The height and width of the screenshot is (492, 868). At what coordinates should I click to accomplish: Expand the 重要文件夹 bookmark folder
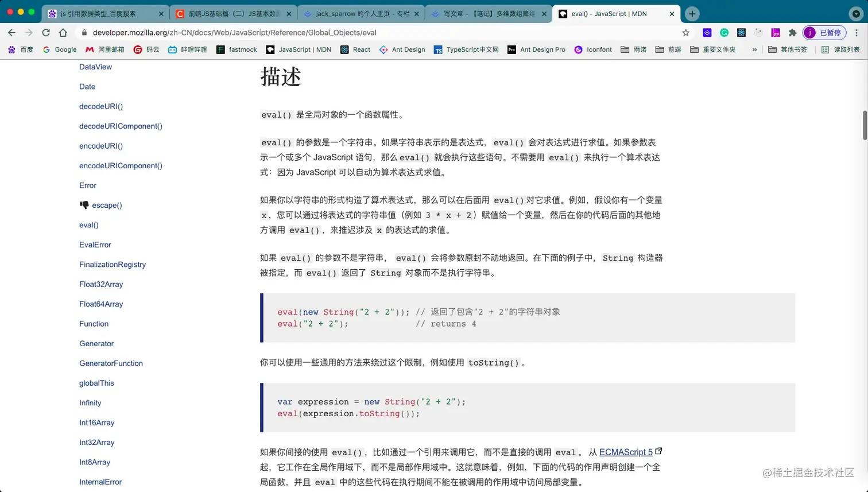pyautogui.click(x=713, y=50)
